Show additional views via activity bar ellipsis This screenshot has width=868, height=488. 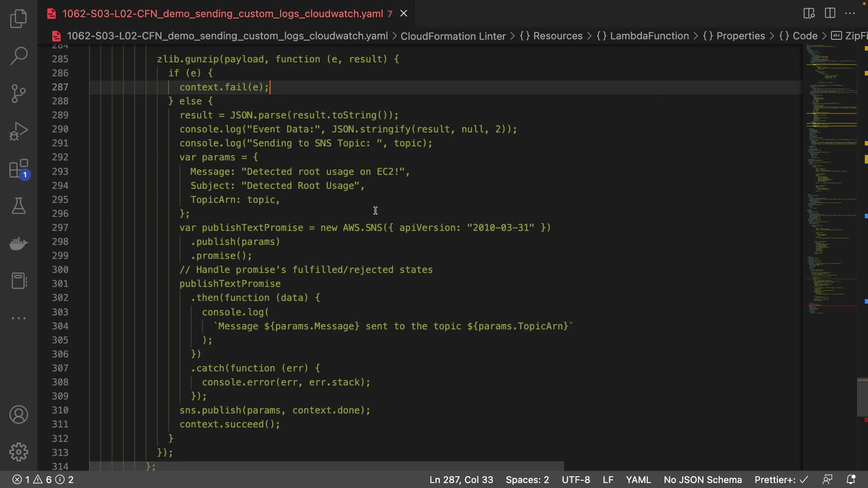(19, 318)
